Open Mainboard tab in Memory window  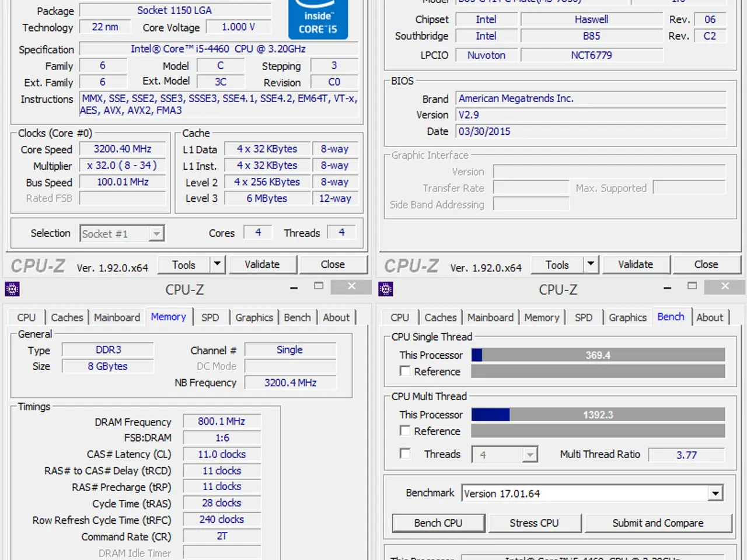117,317
